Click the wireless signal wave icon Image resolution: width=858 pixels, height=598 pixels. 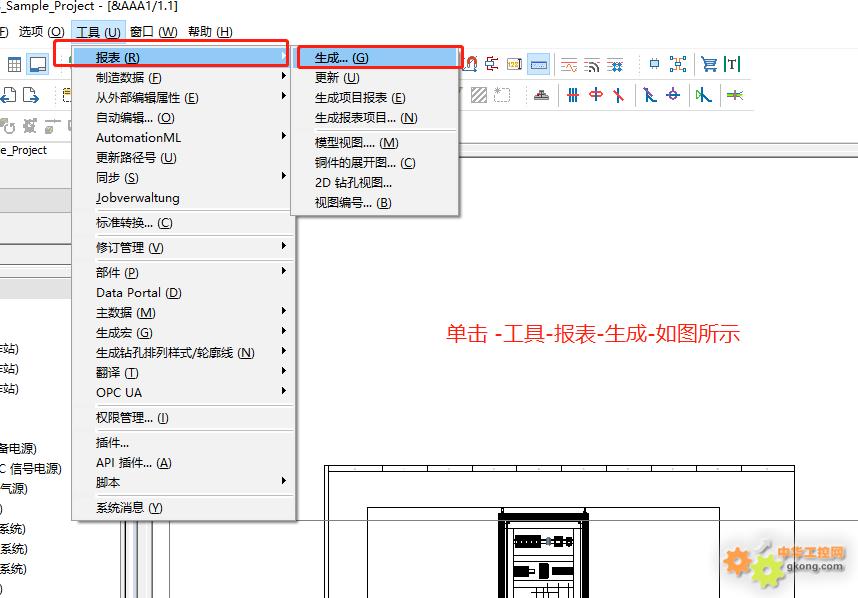(x=592, y=65)
